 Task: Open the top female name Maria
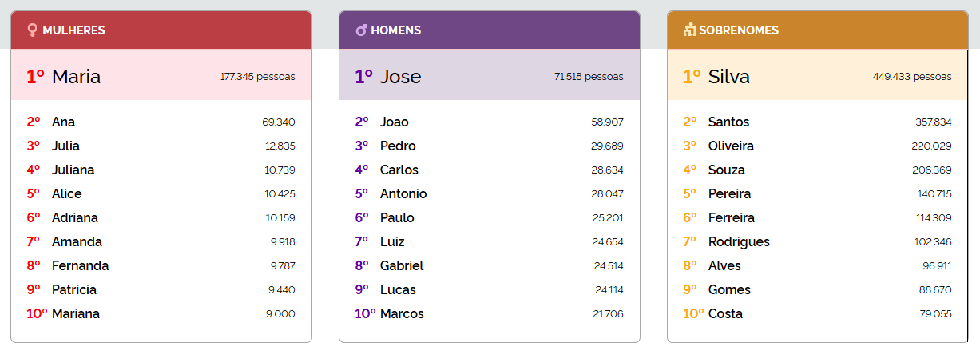coord(76,77)
